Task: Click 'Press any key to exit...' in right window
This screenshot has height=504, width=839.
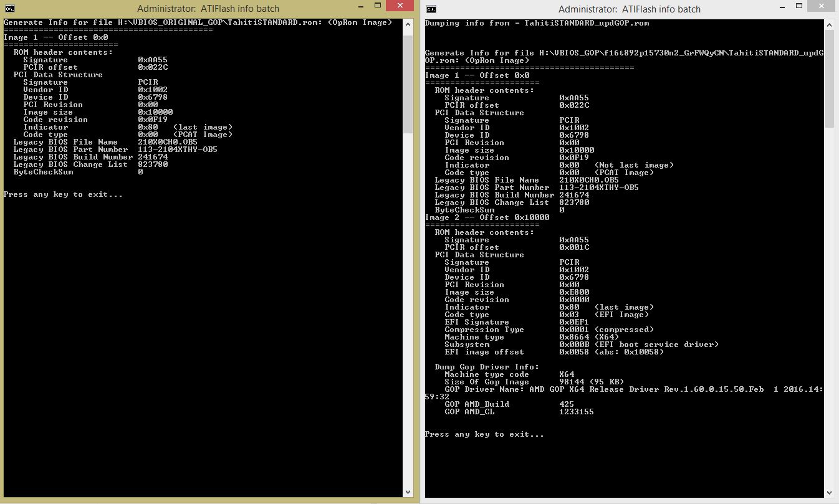Action: tap(484, 434)
